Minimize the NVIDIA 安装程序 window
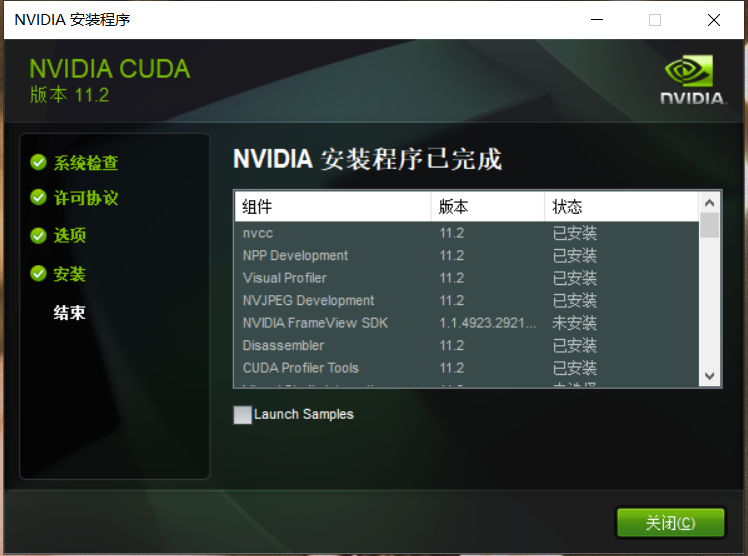Screen dimensions: 748x556 597,20
